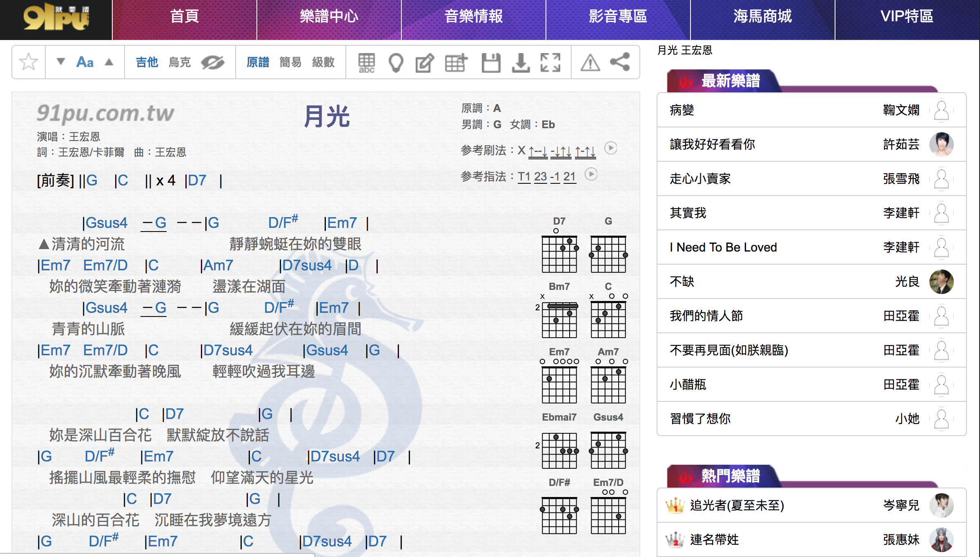The height and width of the screenshot is (557, 980).
Task: Click the C chord diagram
Action: pyautogui.click(x=608, y=310)
